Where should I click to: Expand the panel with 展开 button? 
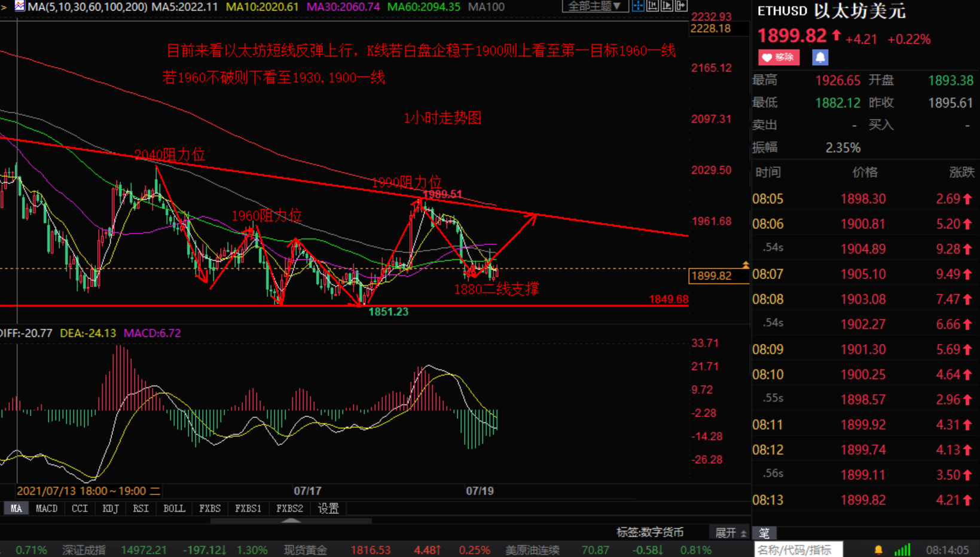(x=731, y=532)
